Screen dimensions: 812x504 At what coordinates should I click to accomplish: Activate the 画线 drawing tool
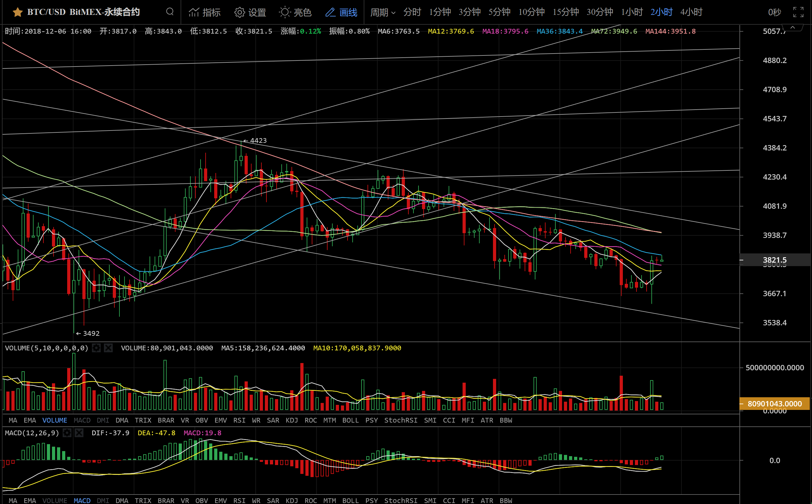pyautogui.click(x=341, y=12)
